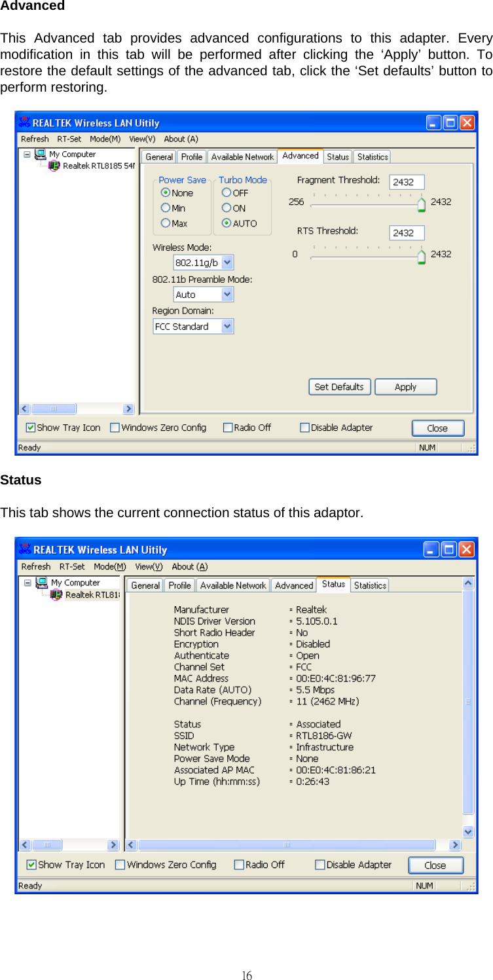
Task: Click tree pane left scroll arrow in Advanced window
Action: pos(24,408)
